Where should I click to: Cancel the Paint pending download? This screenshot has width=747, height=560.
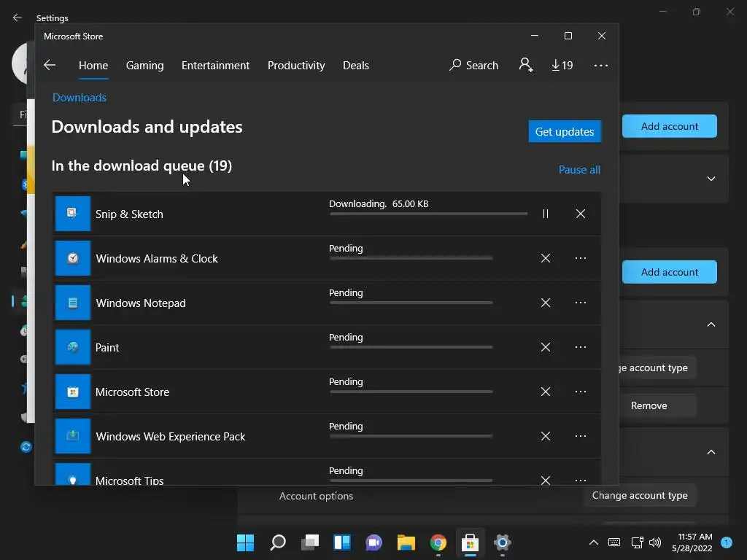[546, 347]
